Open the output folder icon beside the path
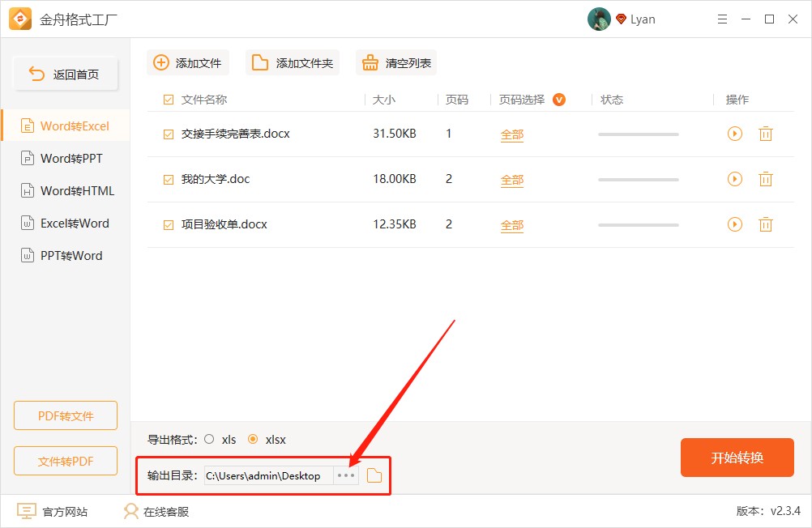 [374, 475]
